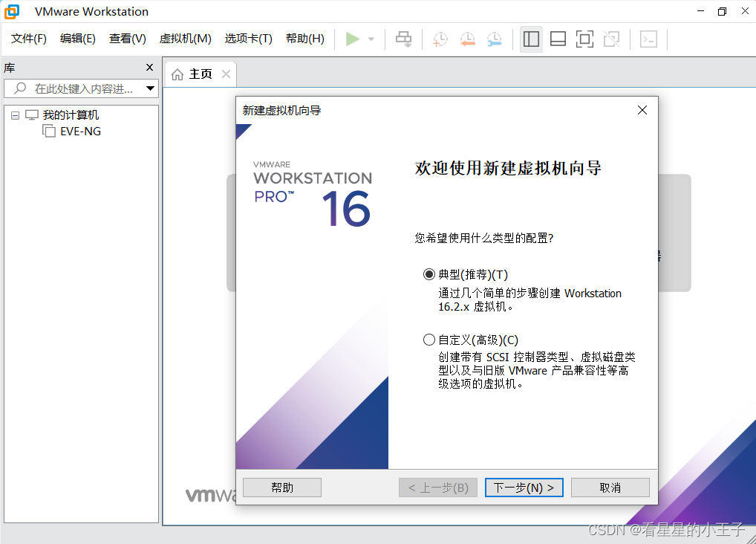Click the console view icon
The width and height of the screenshot is (756, 544).
point(648,39)
